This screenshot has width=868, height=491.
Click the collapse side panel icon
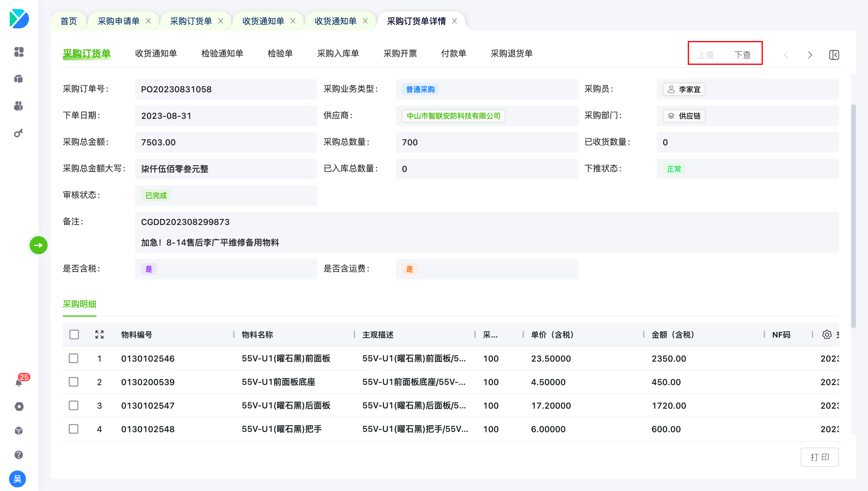[834, 55]
